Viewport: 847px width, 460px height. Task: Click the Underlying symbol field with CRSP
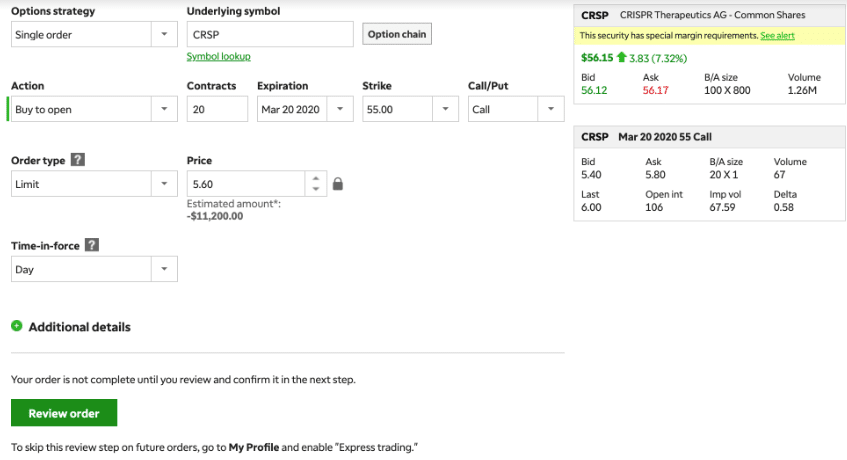point(270,35)
